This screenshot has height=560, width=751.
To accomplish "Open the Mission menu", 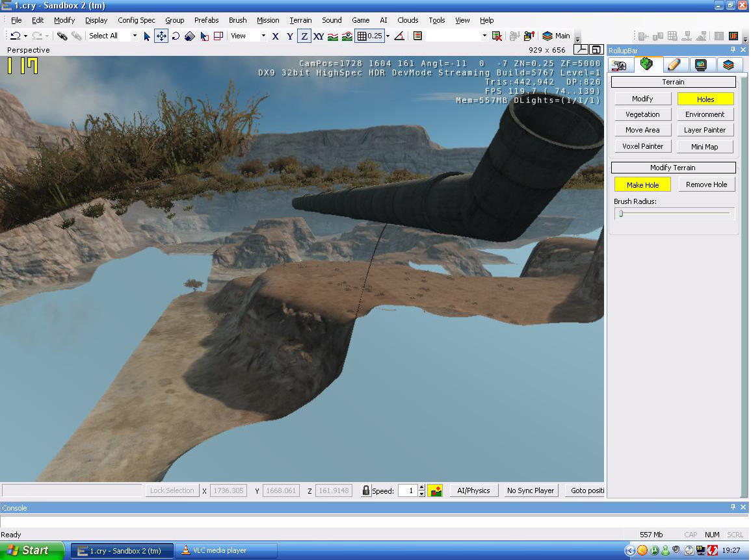I will coord(268,20).
